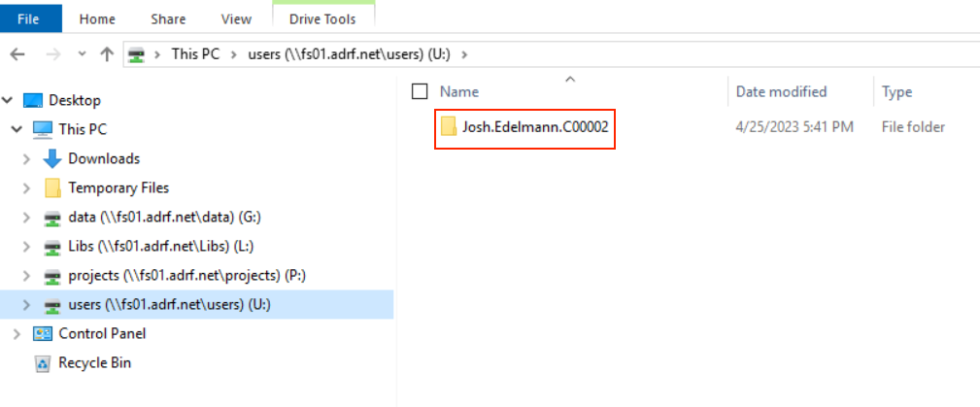Image resolution: width=980 pixels, height=407 pixels.
Task: Expand the Downloads tree node
Action: pos(27,159)
